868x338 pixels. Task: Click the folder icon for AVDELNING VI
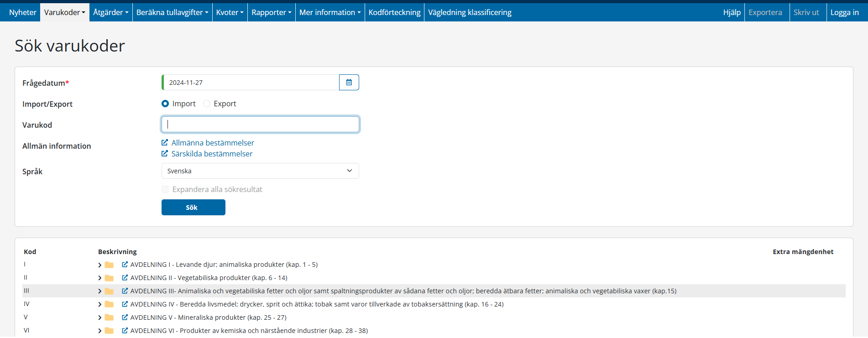[109, 331]
